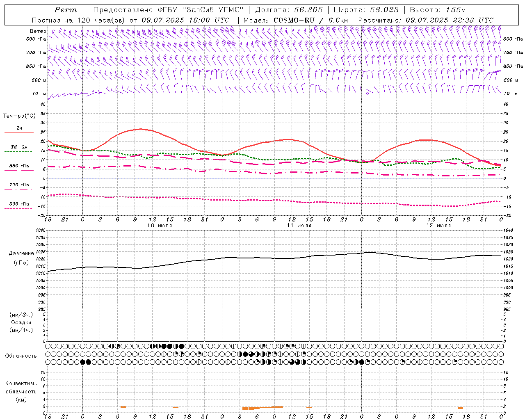Click the calm-wind circle in the 10 м row
525x420 pixels.
point(367,94)
